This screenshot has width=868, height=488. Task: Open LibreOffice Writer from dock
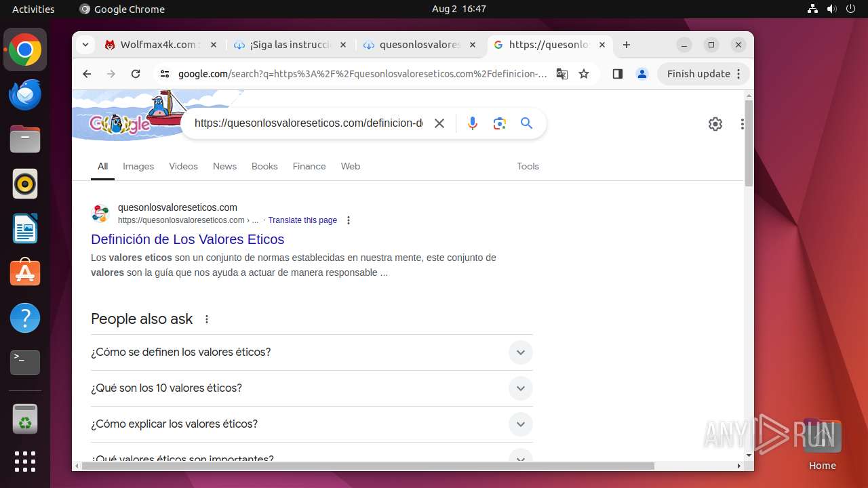click(x=25, y=228)
